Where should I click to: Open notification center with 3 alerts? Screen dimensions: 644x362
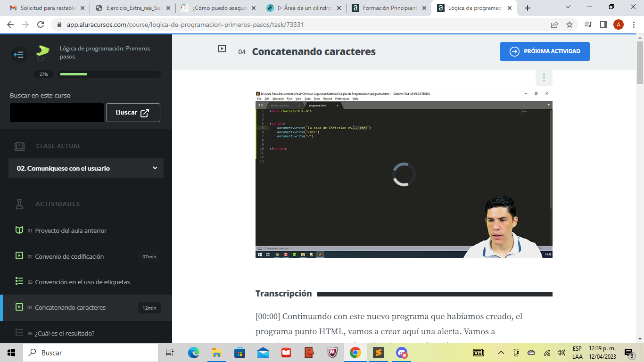[629, 353]
